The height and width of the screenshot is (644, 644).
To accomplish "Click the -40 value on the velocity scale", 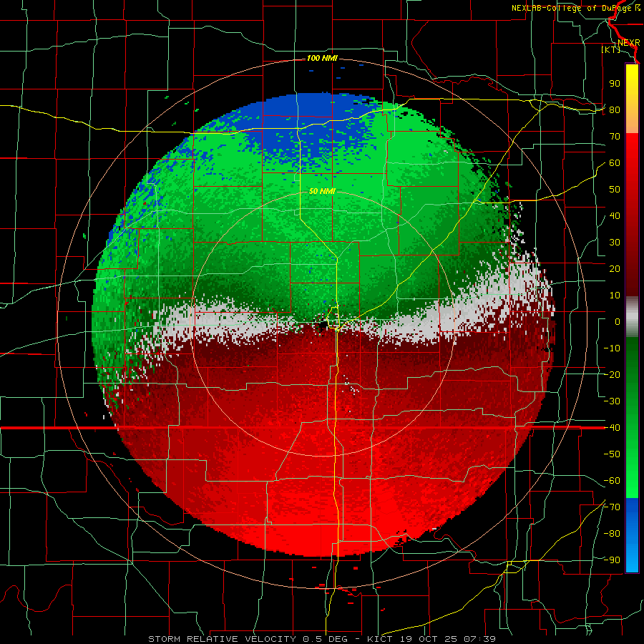I will pos(612,428).
